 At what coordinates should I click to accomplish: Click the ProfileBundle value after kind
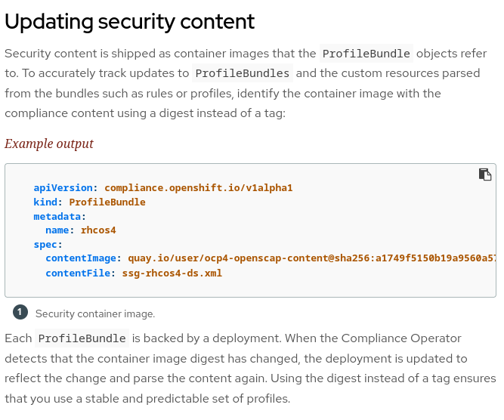coord(107,202)
